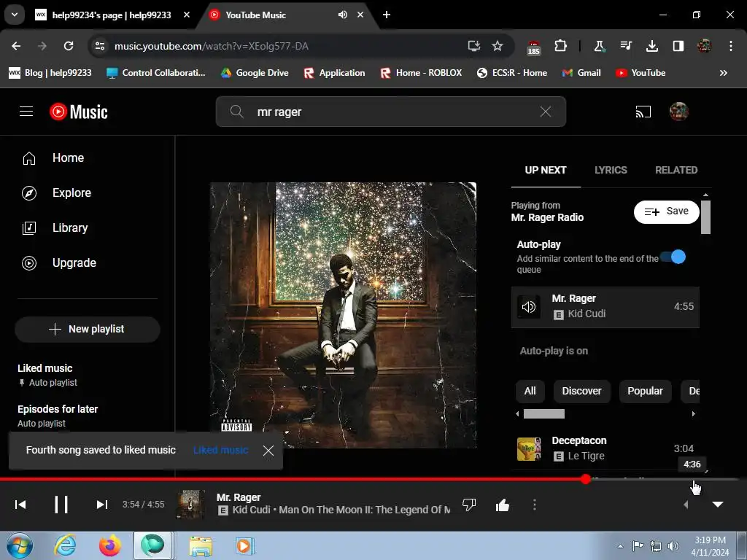
Task: Play Deceptacon by Le Tigre
Action: (605, 448)
